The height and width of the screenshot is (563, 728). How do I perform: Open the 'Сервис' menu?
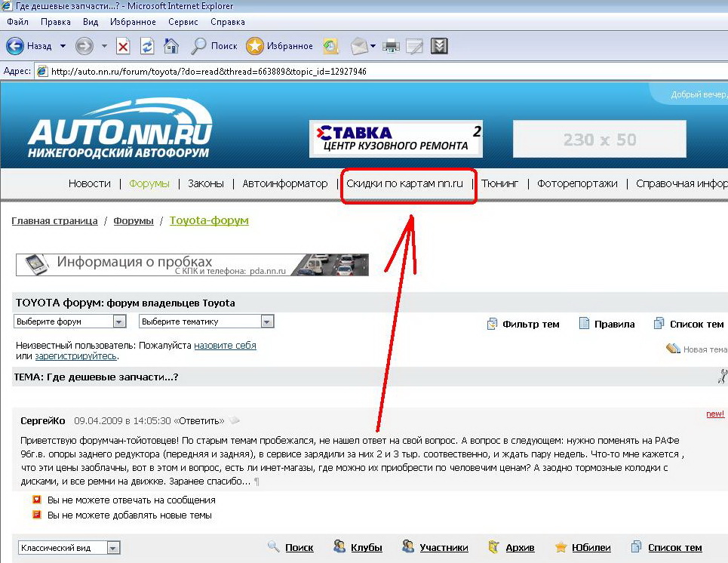pos(183,23)
